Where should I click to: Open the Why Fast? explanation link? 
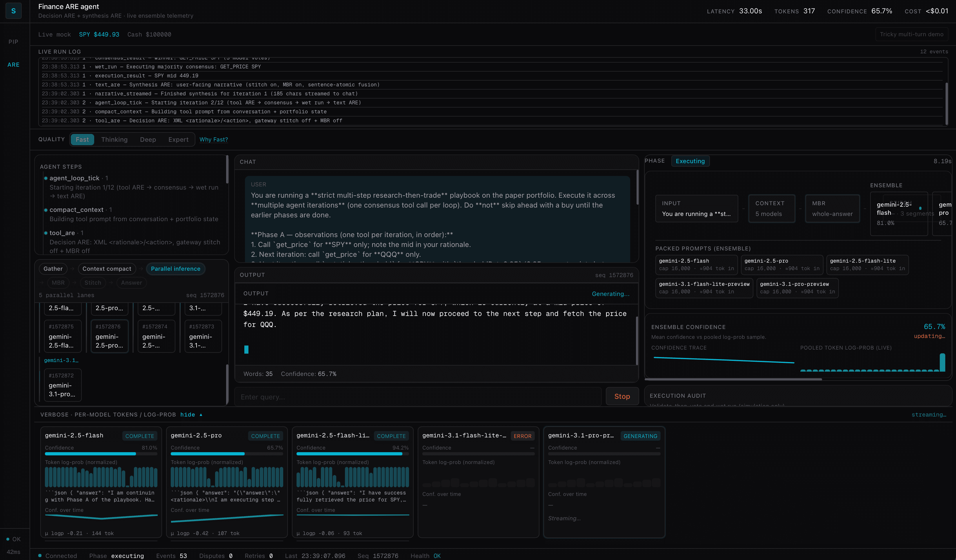[214, 139]
